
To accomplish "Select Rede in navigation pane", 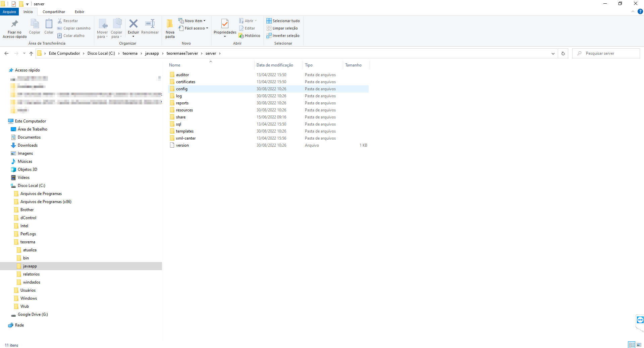I will (x=19, y=325).
